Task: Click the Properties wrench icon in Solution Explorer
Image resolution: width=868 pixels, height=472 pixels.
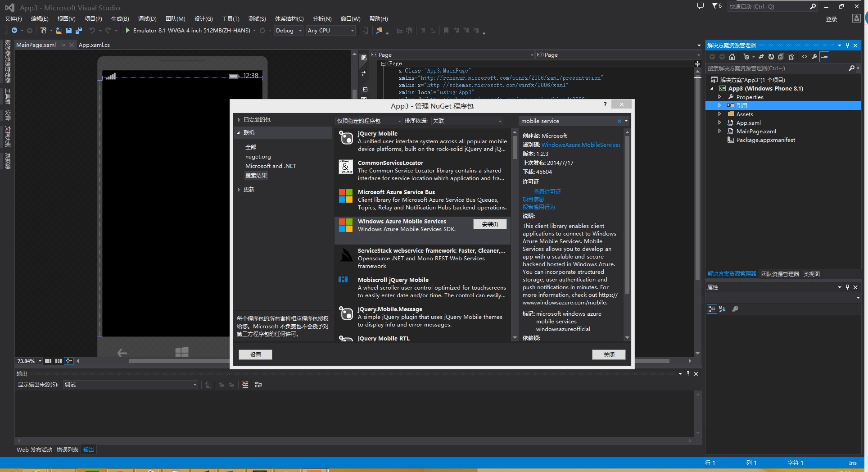Action: (x=814, y=57)
